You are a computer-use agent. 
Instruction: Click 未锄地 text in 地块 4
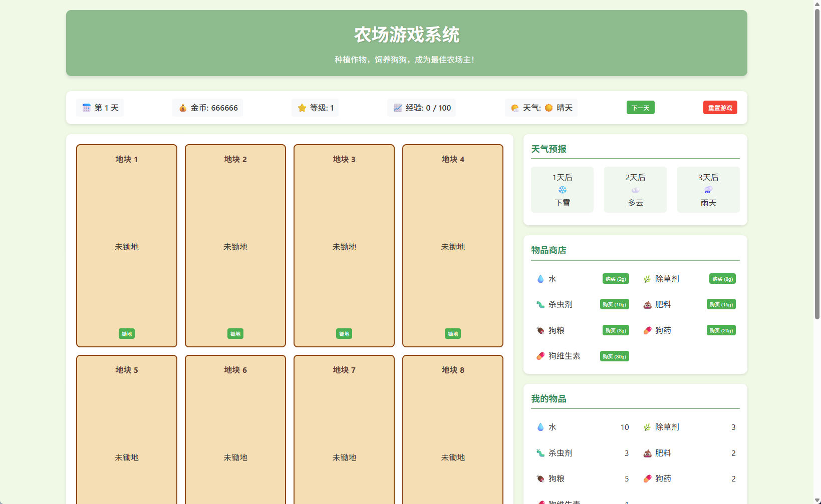pos(453,247)
